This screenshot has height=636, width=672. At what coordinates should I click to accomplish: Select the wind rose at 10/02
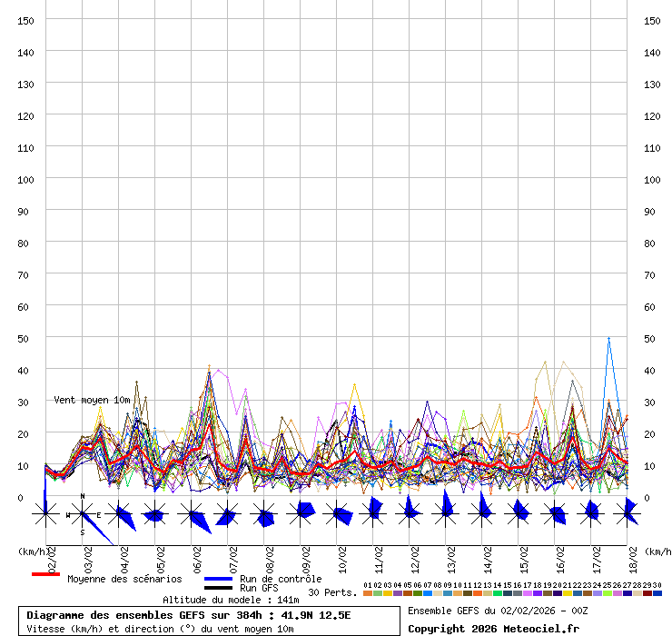pos(337,514)
